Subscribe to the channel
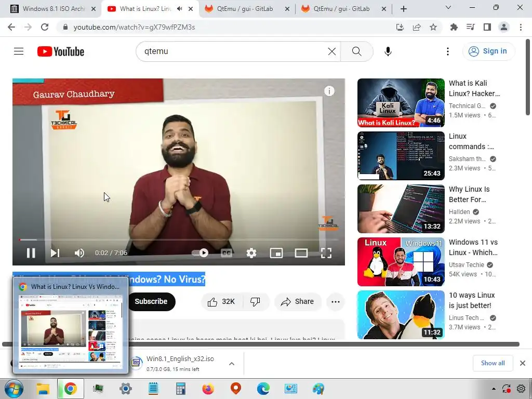Screen dimensions: 532x399 [x=151, y=301]
